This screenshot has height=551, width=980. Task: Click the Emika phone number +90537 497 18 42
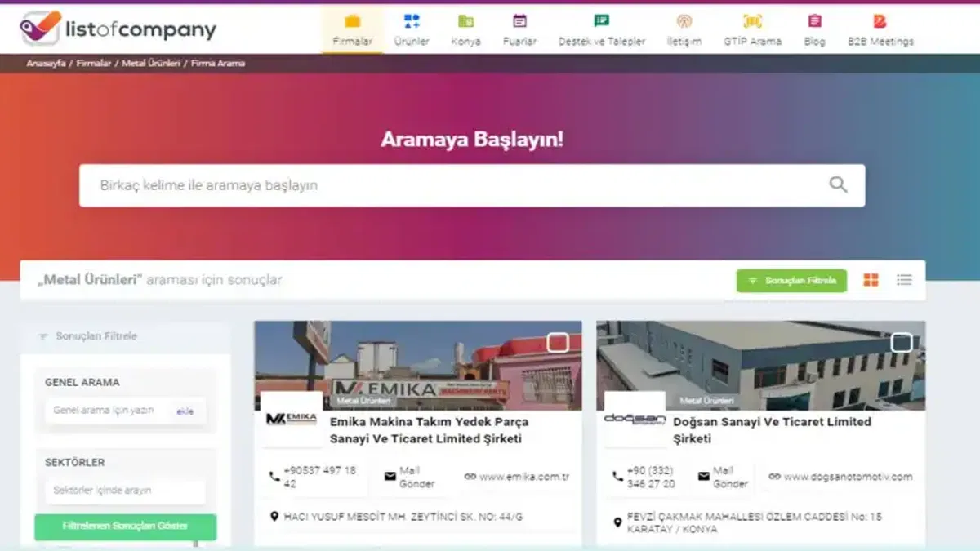click(x=320, y=478)
